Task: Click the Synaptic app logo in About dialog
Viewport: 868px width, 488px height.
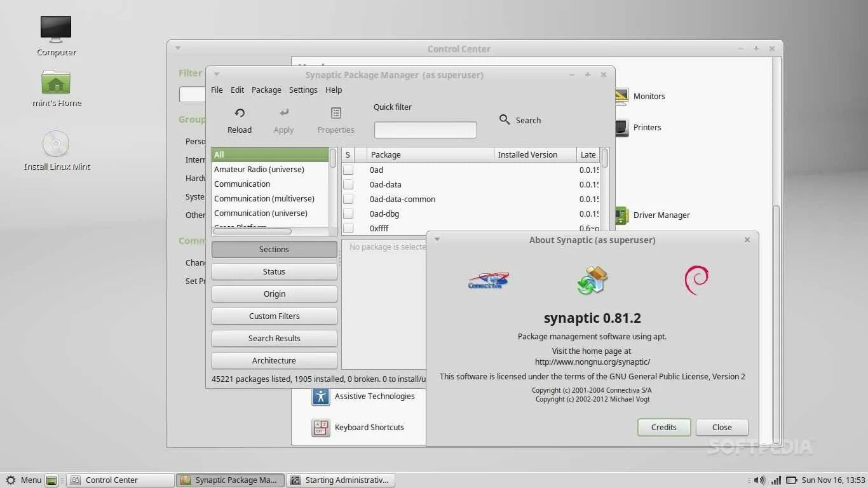Action: tap(592, 280)
